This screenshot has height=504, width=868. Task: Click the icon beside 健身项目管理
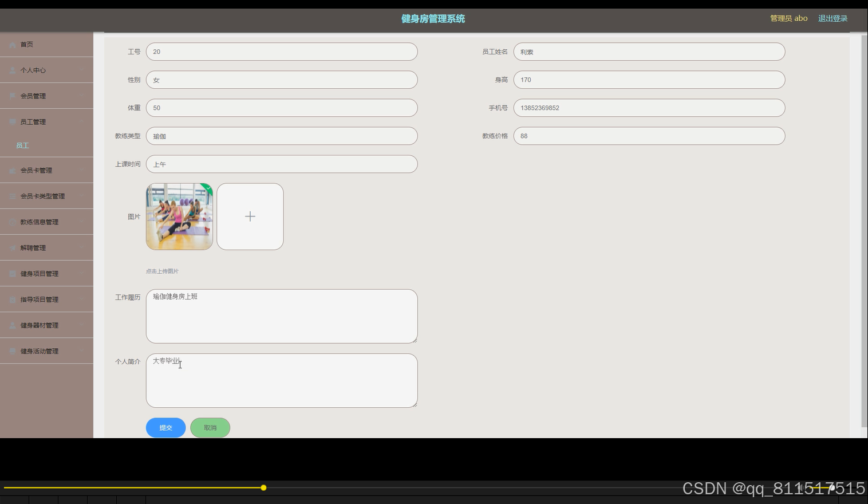tap(13, 274)
